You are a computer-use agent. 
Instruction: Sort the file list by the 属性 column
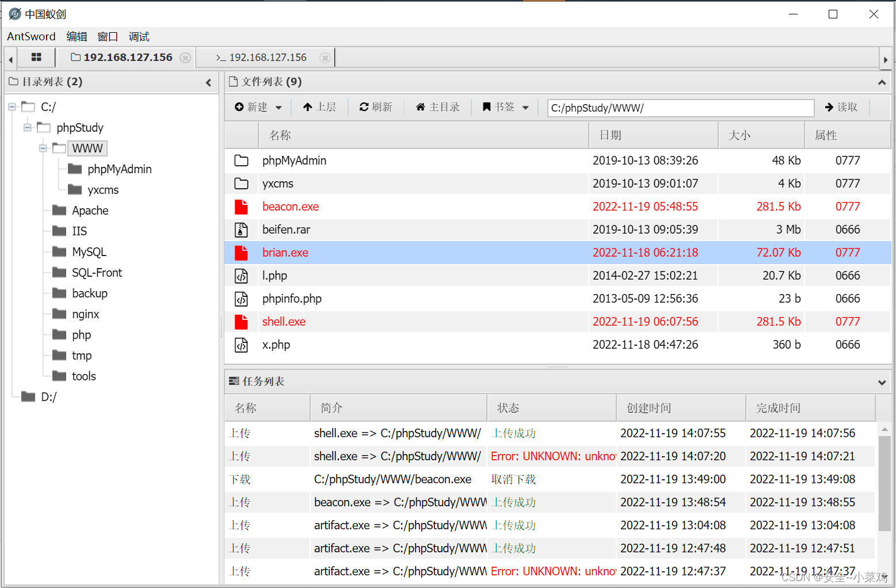tap(848, 135)
